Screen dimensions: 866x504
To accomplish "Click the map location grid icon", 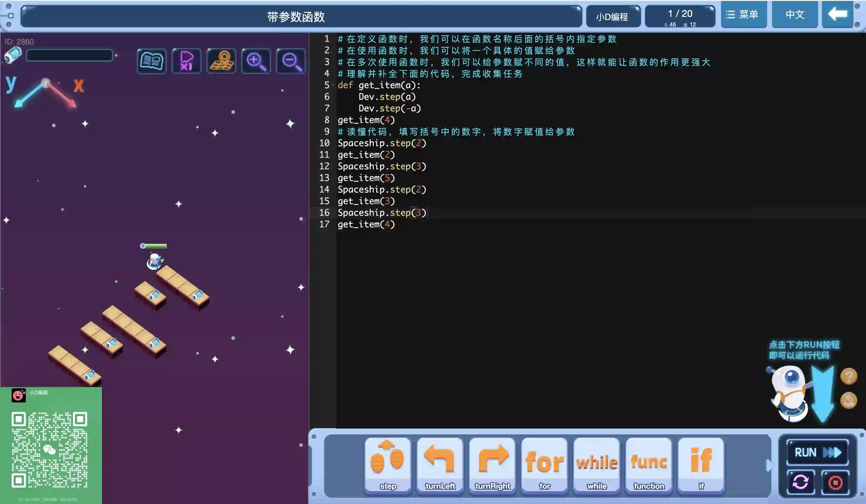I will point(221,61).
